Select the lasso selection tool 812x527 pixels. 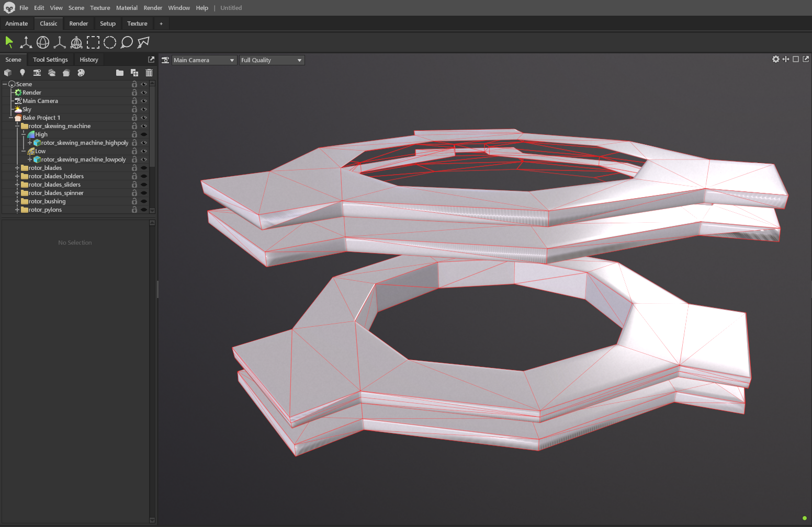click(127, 42)
